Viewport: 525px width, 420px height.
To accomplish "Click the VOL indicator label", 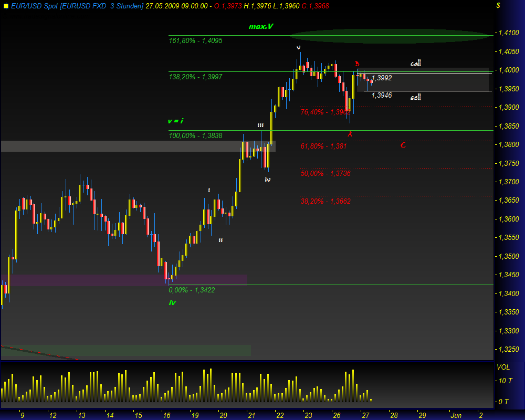I will 503,367.
